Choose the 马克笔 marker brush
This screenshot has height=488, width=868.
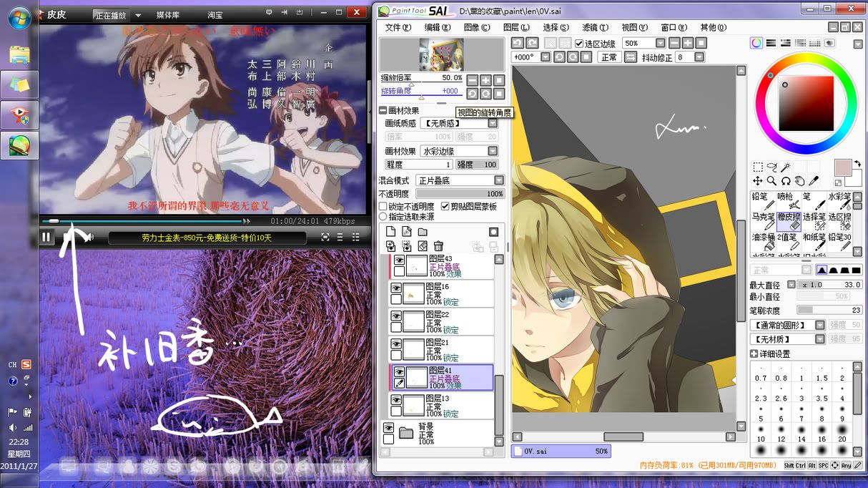click(x=763, y=221)
